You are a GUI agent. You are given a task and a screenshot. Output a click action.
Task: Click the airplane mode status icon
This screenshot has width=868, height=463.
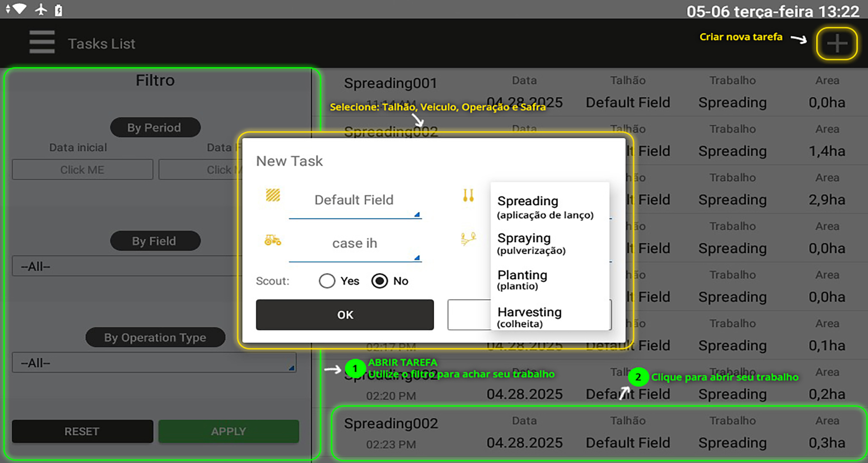pyautogui.click(x=41, y=9)
